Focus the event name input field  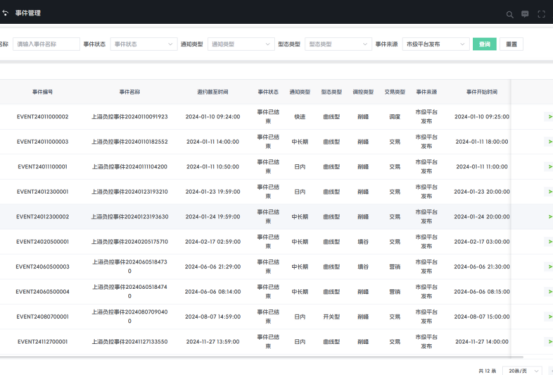coord(46,44)
